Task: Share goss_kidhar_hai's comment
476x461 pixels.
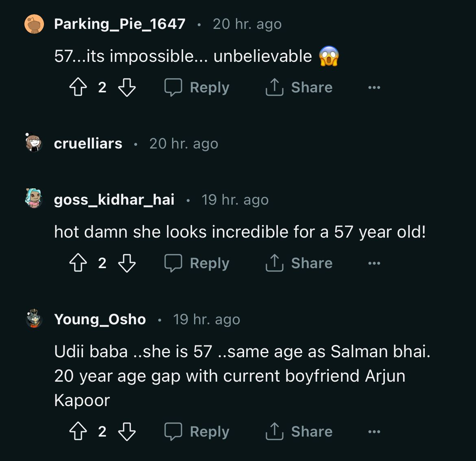Action: click(x=299, y=263)
